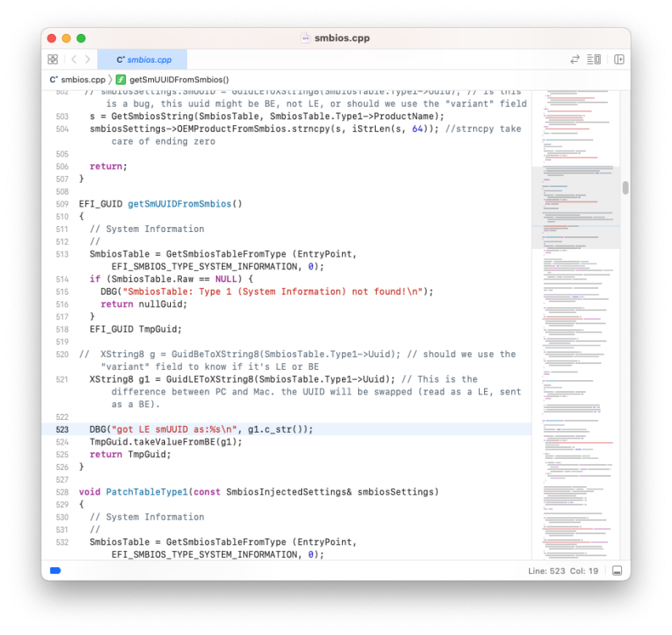This screenshot has width=672, height=635.
Task: Click 'return nullGuid;' statement
Action: pos(144,305)
